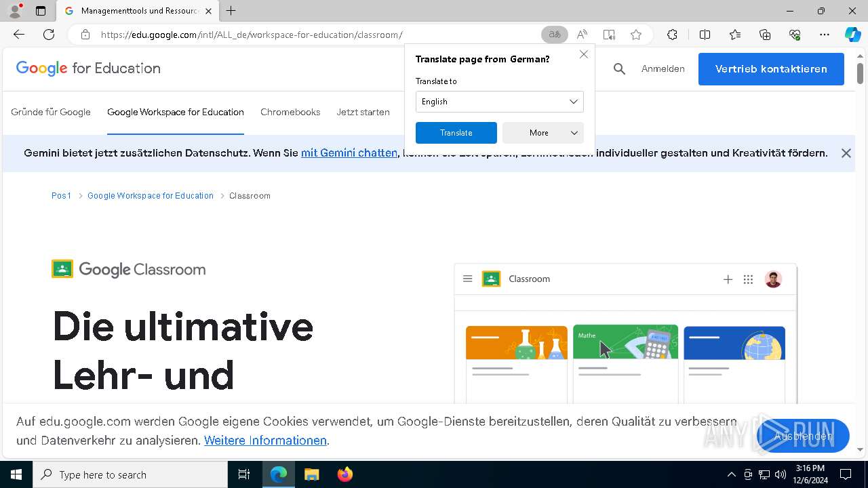Screen dimensions: 868x488
Task: Click the user avatar in Classroom preview
Action: click(773, 279)
